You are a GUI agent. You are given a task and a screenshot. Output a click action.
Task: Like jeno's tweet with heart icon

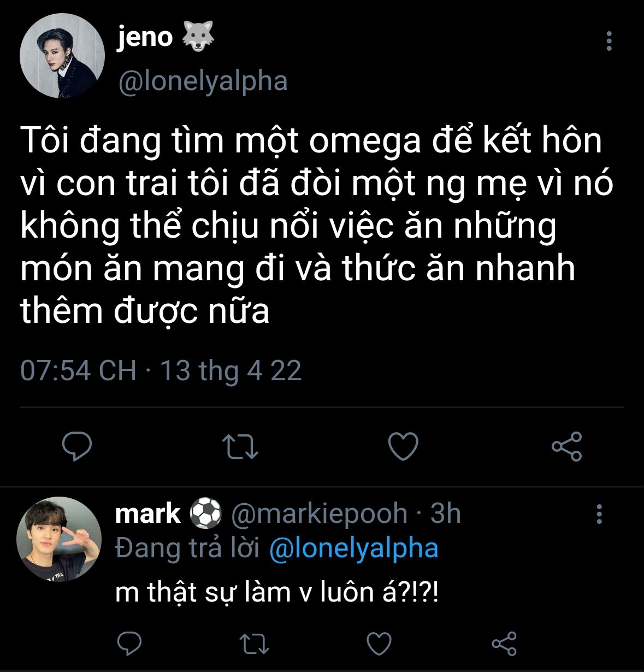[403, 446]
